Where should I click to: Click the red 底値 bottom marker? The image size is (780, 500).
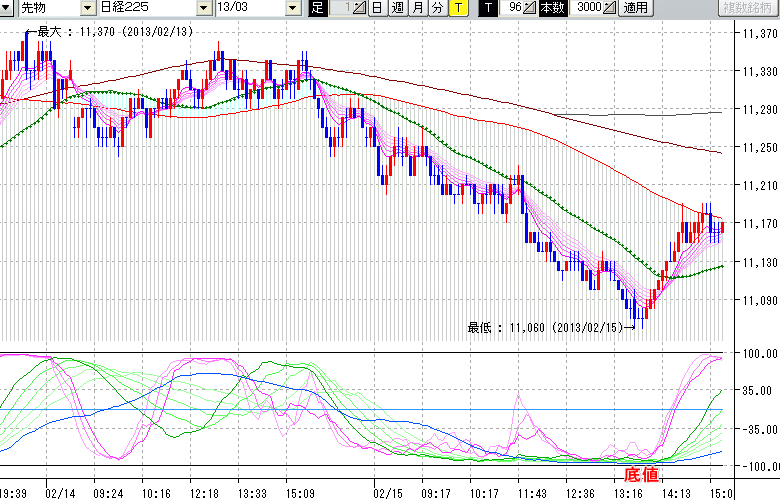click(x=640, y=473)
